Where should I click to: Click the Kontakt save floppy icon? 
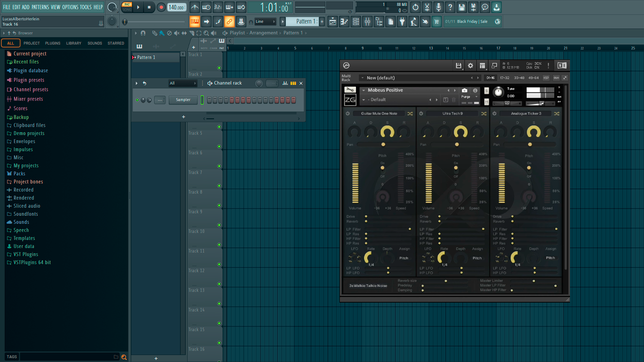click(x=458, y=66)
